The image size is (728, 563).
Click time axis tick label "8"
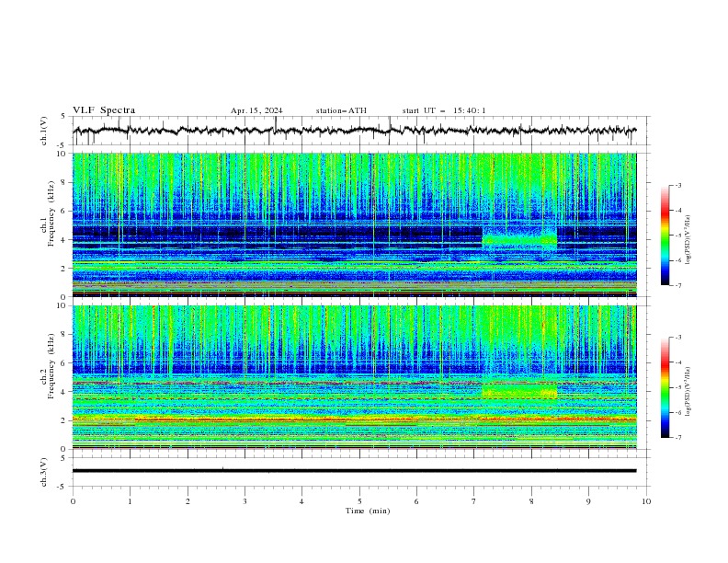(x=531, y=501)
